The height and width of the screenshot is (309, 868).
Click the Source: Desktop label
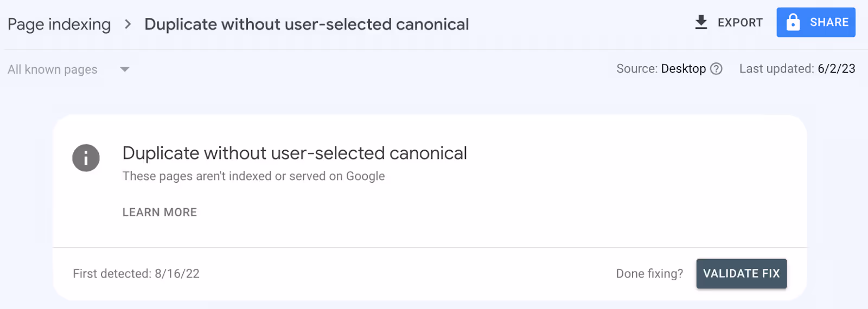click(661, 69)
